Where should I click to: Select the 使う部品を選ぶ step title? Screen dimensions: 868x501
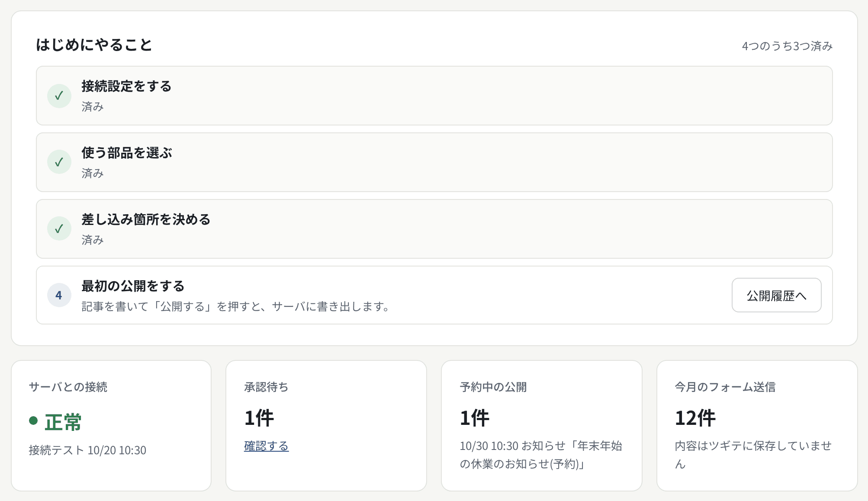pyautogui.click(x=127, y=153)
